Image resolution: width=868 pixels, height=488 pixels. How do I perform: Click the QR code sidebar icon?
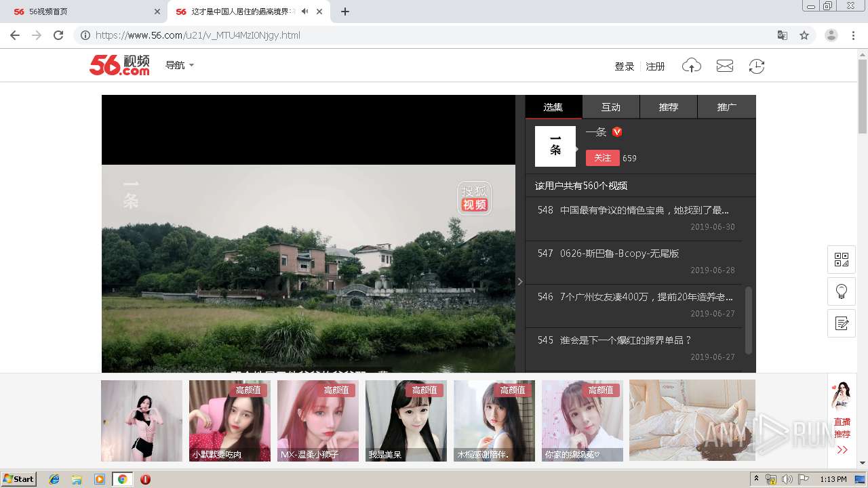tap(842, 260)
